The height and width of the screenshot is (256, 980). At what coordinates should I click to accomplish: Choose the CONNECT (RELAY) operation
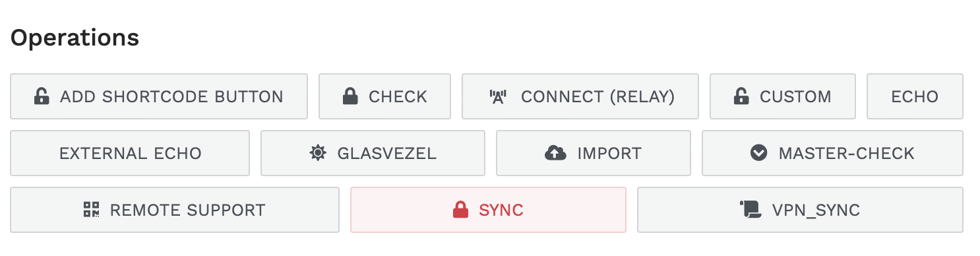pyautogui.click(x=580, y=96)
